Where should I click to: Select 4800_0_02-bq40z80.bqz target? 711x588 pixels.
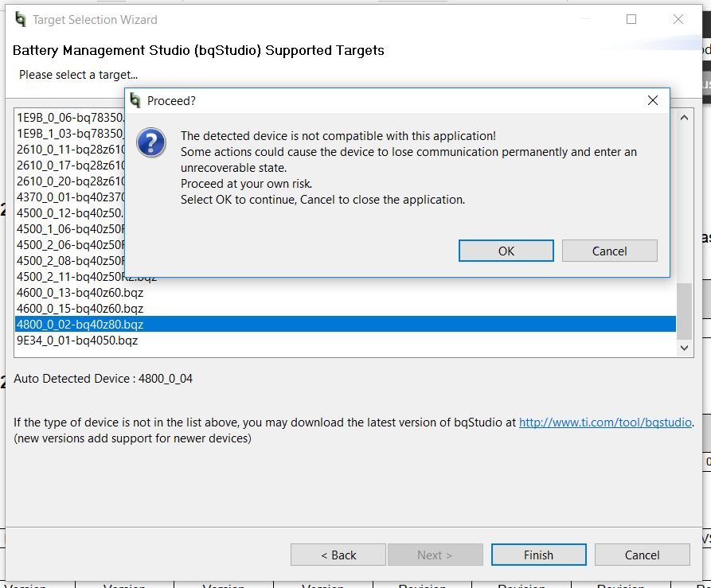(x=345, y=325)
